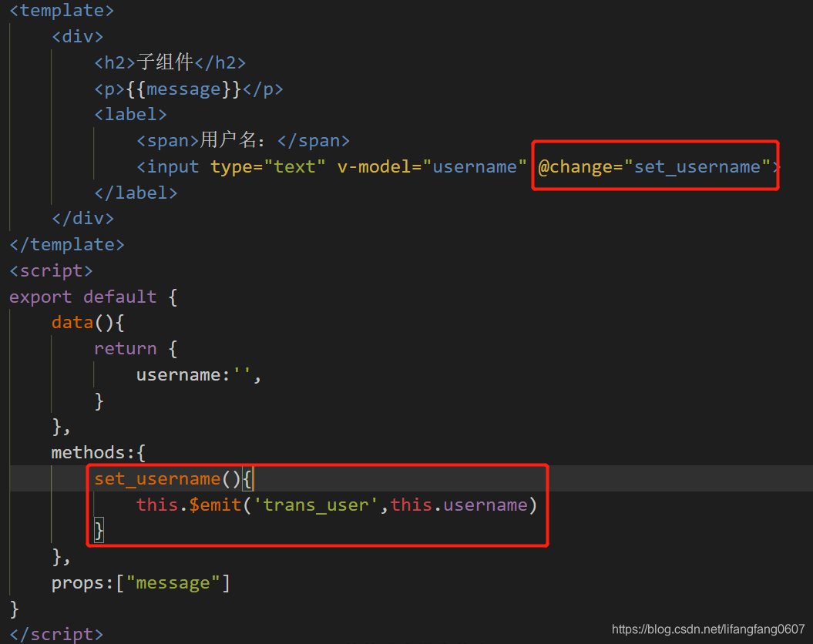
Task: Click the opening <label> tag
Action: click(131, 115)
